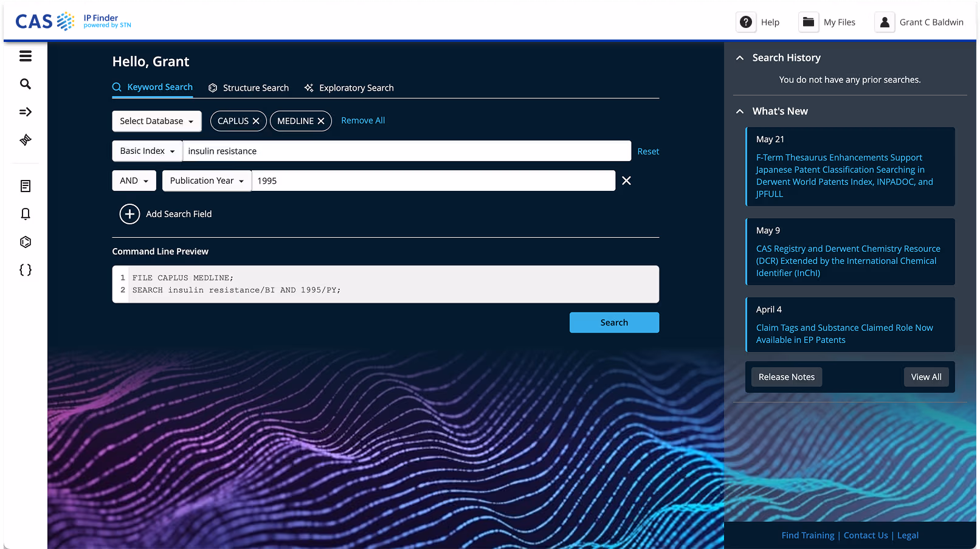Open the hamburger navigation menu
The height and width of the screenshot is (549, 980).
coord(25,55)
